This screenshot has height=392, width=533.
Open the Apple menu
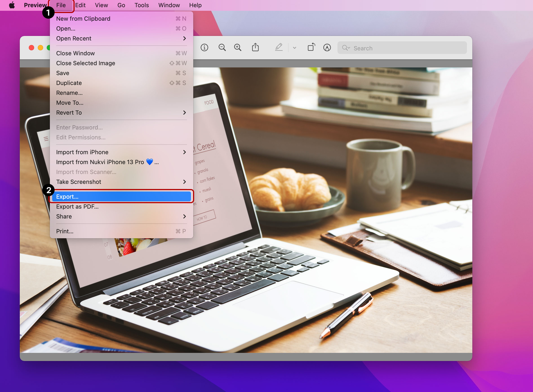(12, 5)
